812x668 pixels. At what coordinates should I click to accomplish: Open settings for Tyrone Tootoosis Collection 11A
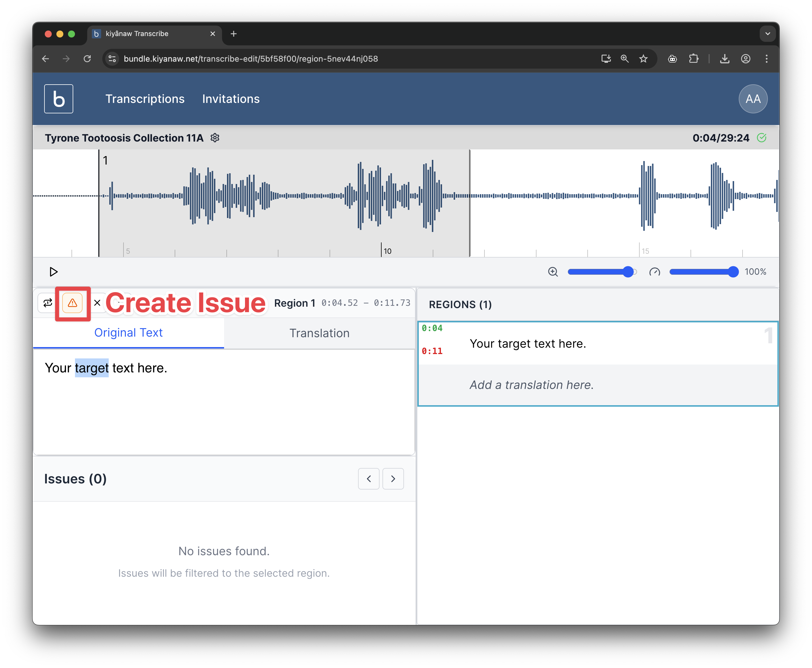pos(215,138)
